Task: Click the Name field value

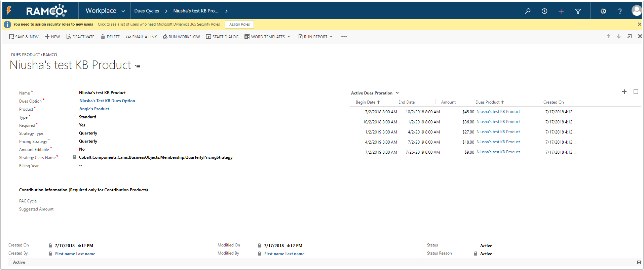Action: [102, 92]
